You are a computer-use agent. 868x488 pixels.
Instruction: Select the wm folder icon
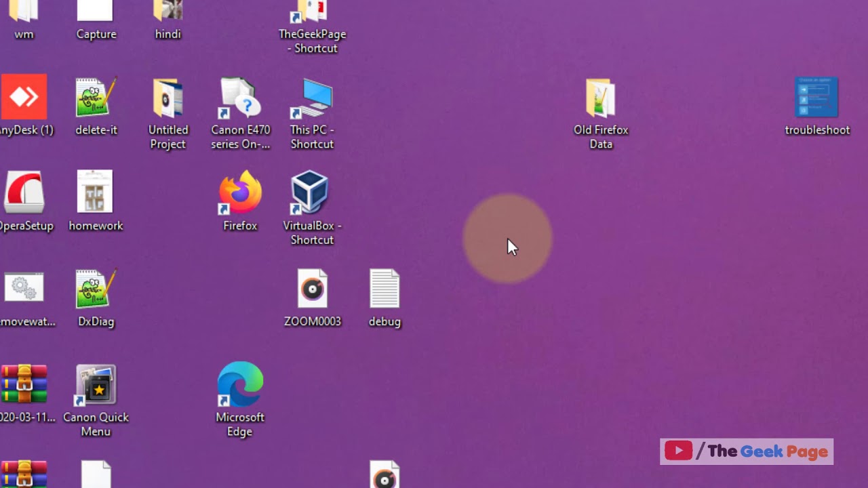[24, 10]
